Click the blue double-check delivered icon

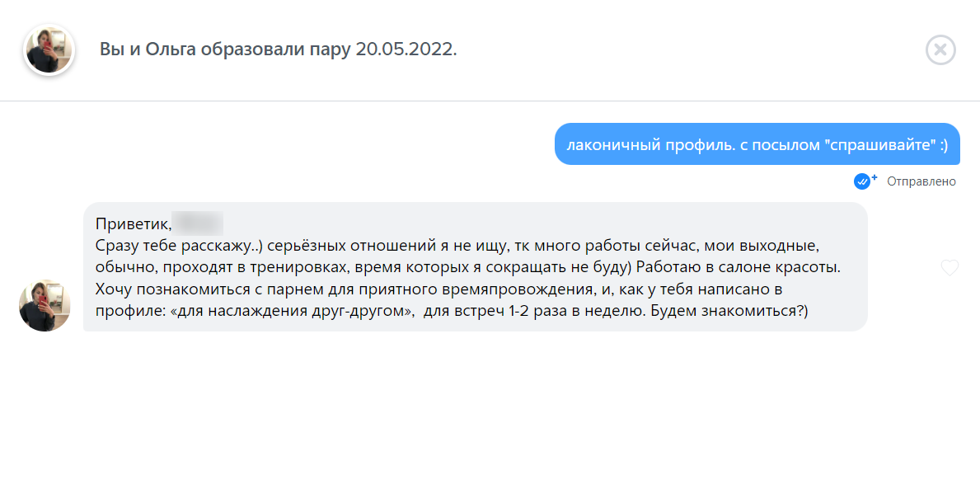coord(862,181)
